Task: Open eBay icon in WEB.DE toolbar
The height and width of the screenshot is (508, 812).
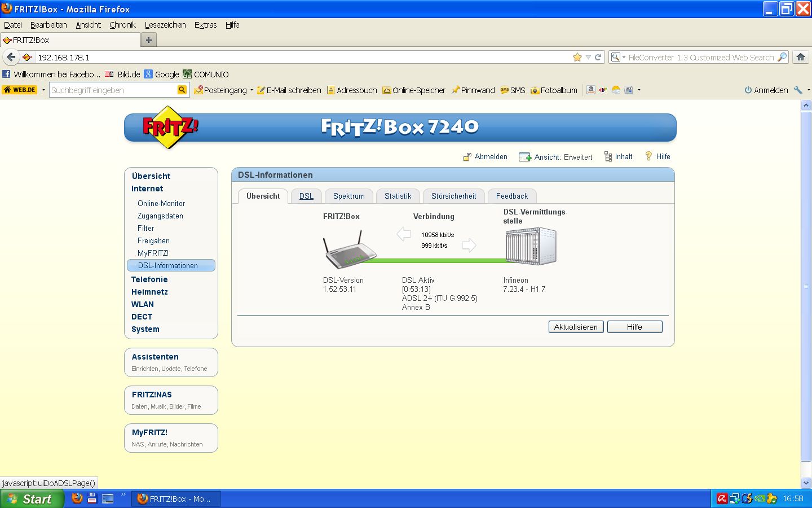Action: pyautogui.click(x=603, y=90)
